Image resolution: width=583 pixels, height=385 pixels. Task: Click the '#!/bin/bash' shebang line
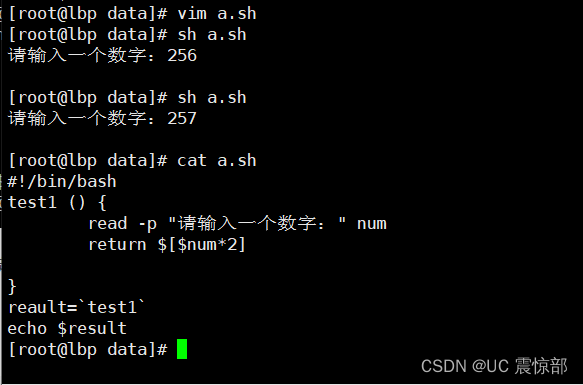click(x=62, y=182)
